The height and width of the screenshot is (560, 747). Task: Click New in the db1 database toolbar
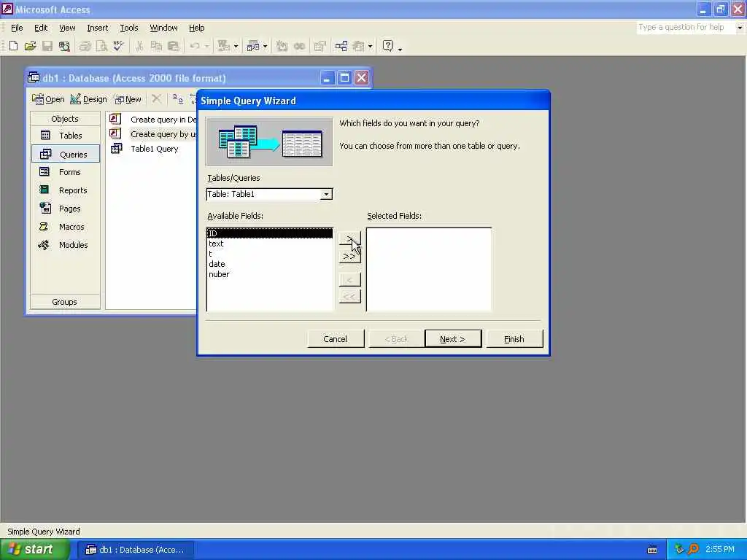tap(128, 99)
